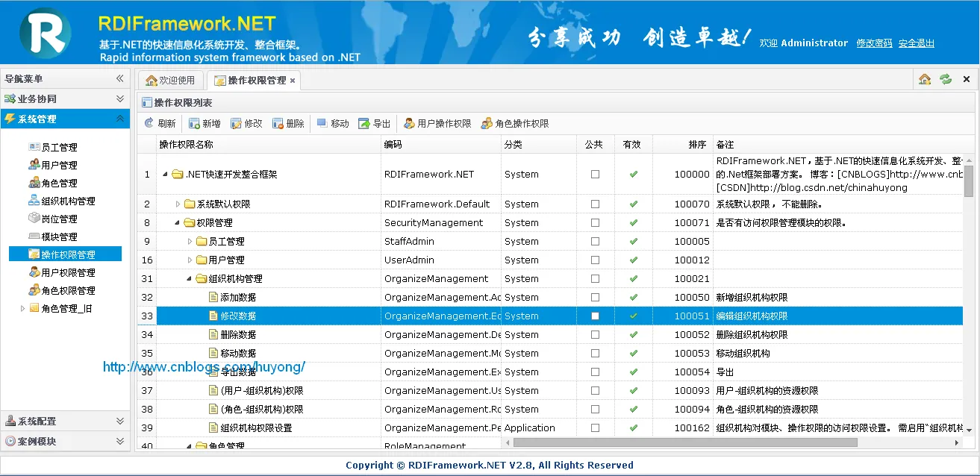Collapse the 权限管理 tree node
The width and height of the screenshot is (980, 476).
coord(178,222)
